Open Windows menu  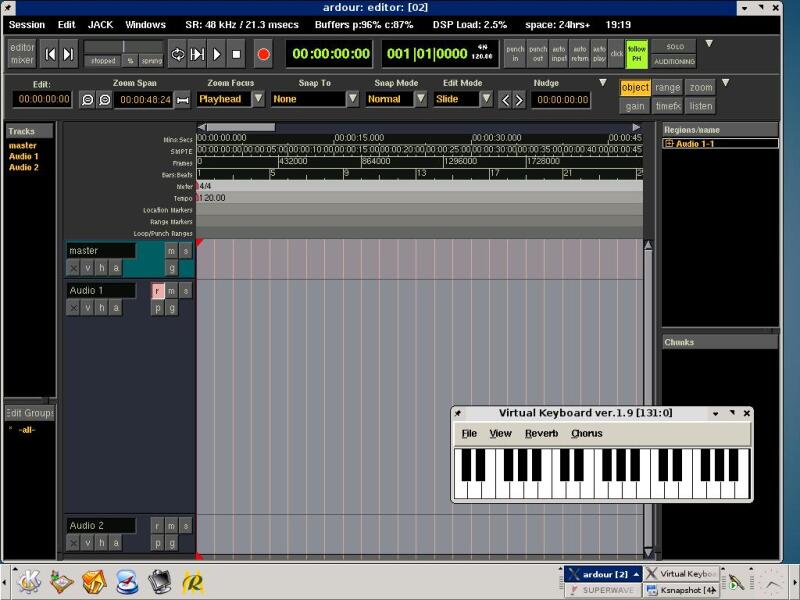(x=145, y=25)
